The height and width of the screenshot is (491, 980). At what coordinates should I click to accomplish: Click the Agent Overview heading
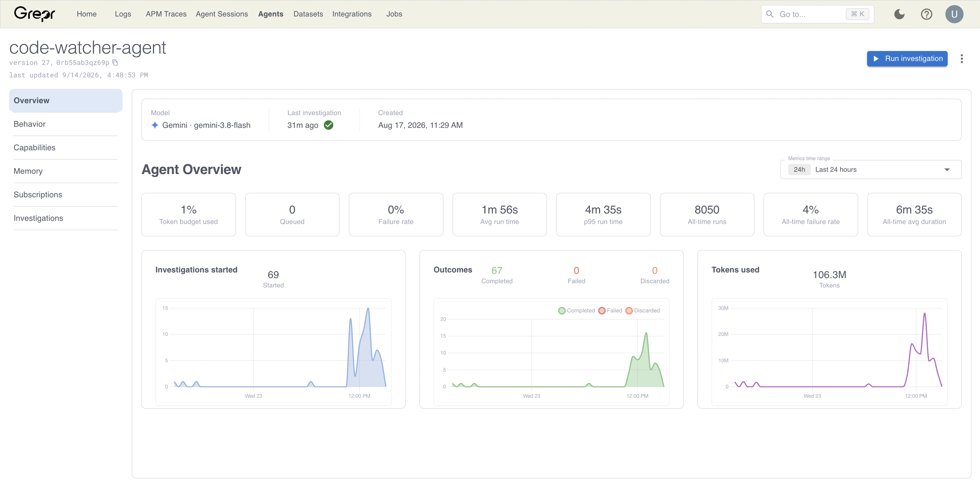(x=191, y=169)
